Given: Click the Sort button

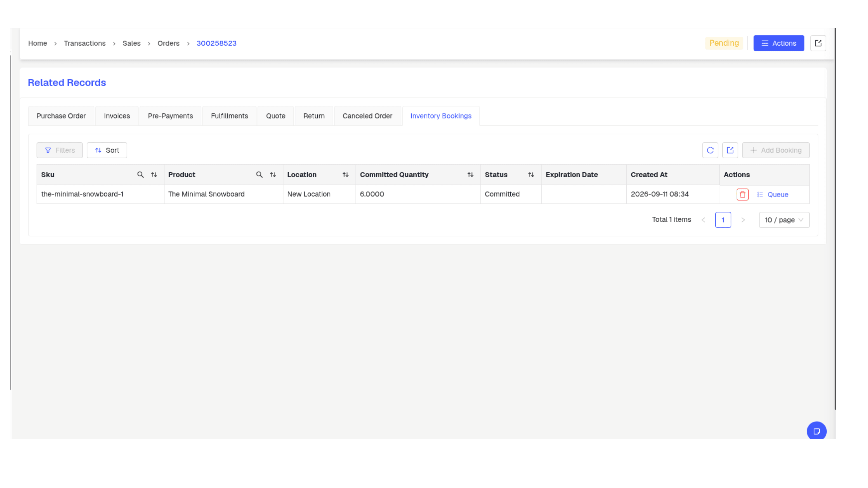Looking at the screenshot, I should pos(107,150).
